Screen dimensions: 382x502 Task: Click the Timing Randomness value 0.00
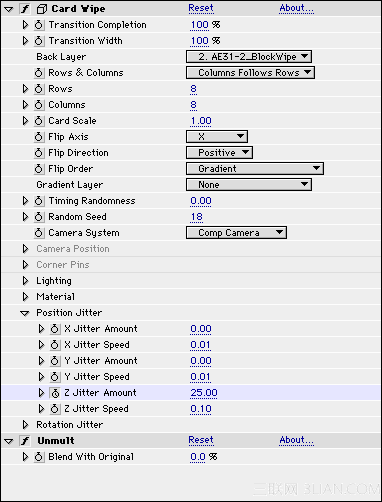pyautogui.click(x=201, y=201)
